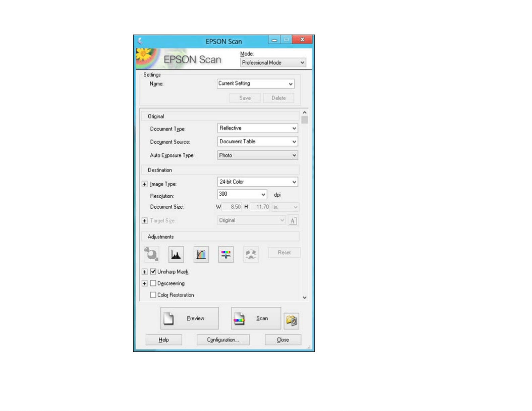Click the Color Palette icon
Viewport: 532px width, 411px height.
pos(251,254)
